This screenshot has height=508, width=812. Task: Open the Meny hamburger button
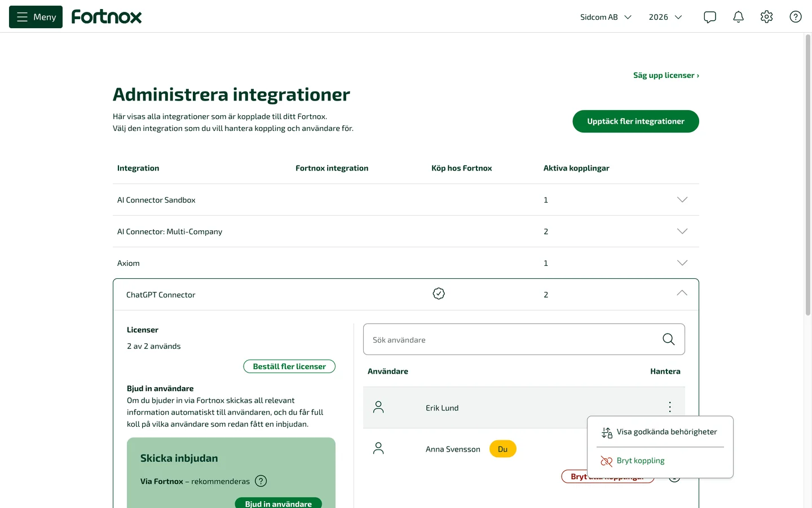36,17
